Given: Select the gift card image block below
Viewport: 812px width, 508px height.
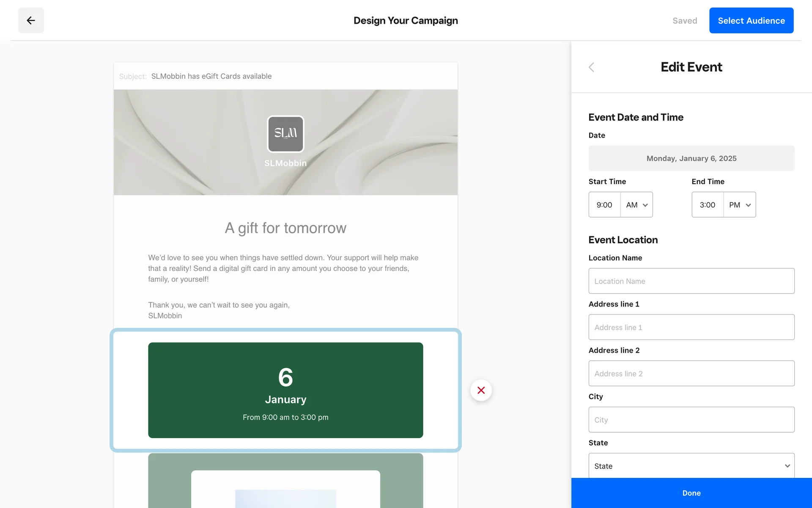Looking at the screenshot, I should coord(285,483).
